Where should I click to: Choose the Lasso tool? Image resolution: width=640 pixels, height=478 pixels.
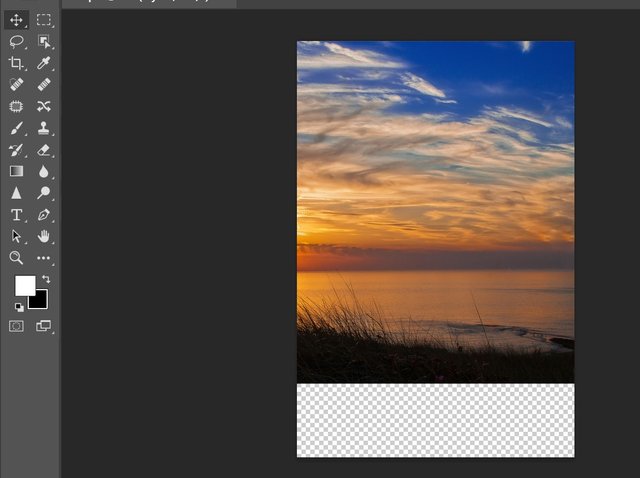click(x=16, y=41)
